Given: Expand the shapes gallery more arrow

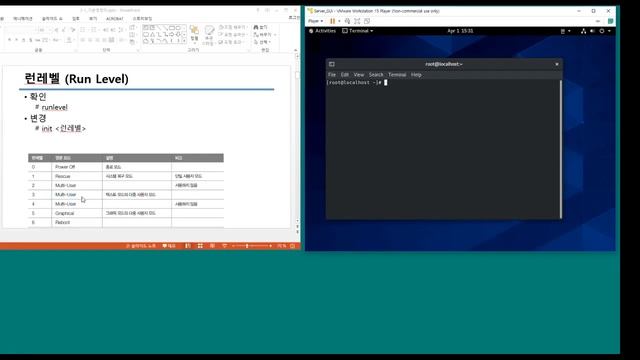Looking at the screenshot, I should [x=184, y=42].
